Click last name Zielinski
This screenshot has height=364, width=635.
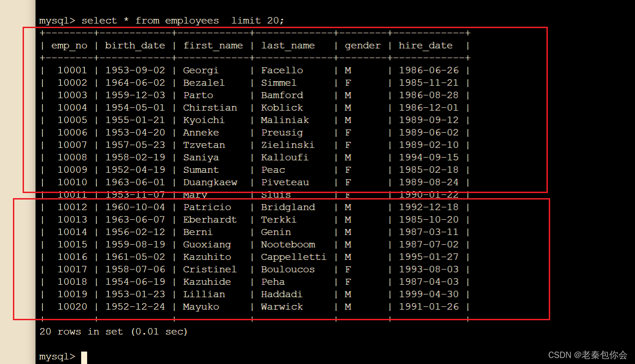288,145
